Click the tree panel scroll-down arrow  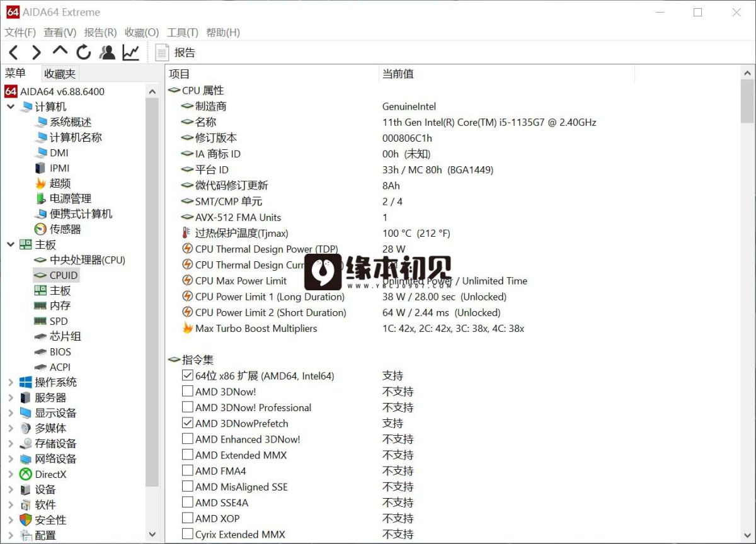[152, 535]
